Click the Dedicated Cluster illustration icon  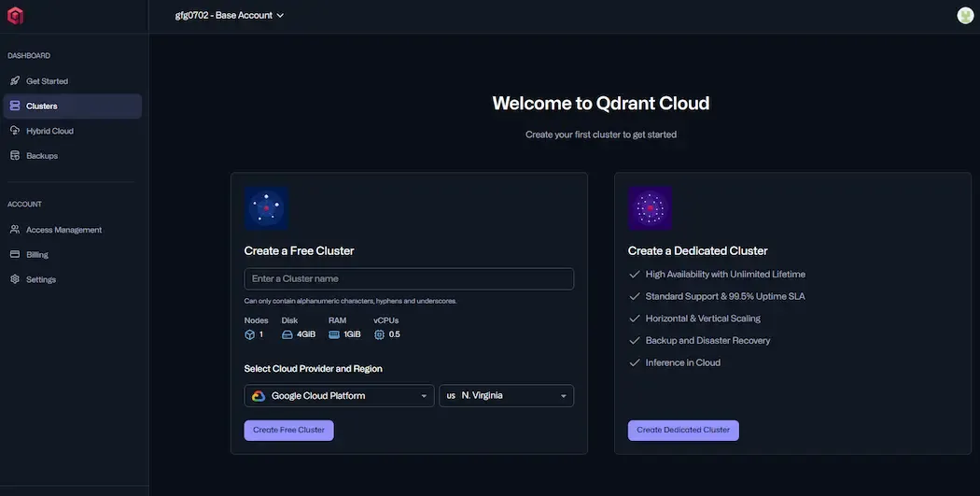(650, 207)
